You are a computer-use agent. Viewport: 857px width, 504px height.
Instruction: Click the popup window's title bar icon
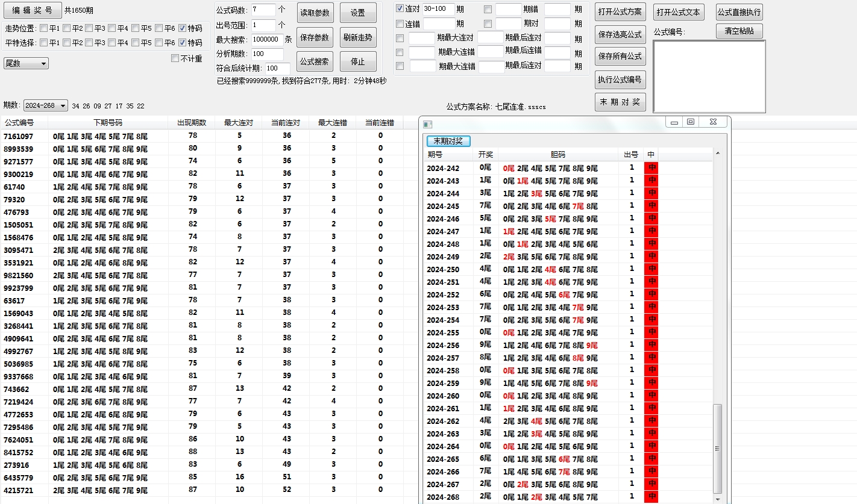click(428, 124)
